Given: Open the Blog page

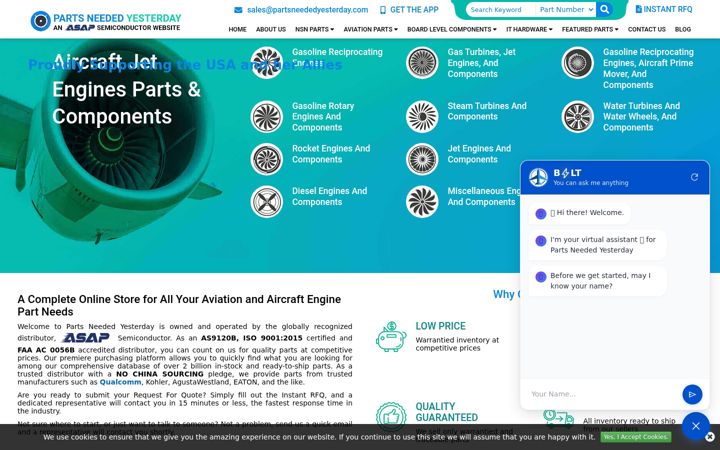Looking at the screenshot, I should pos(683,29).
